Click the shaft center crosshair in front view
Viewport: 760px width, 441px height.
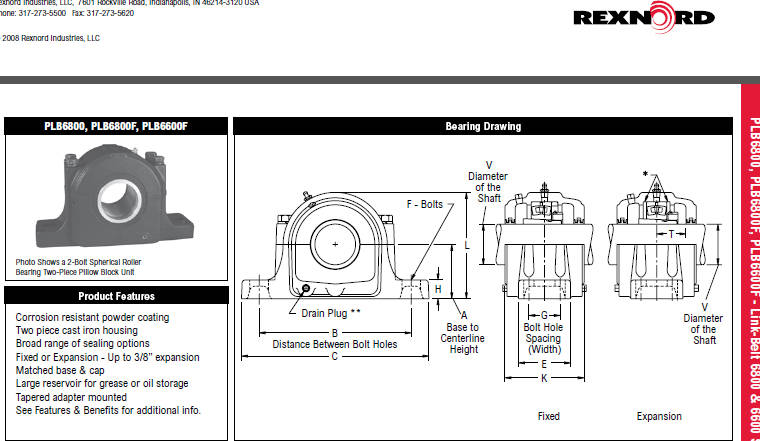(336, 243)
